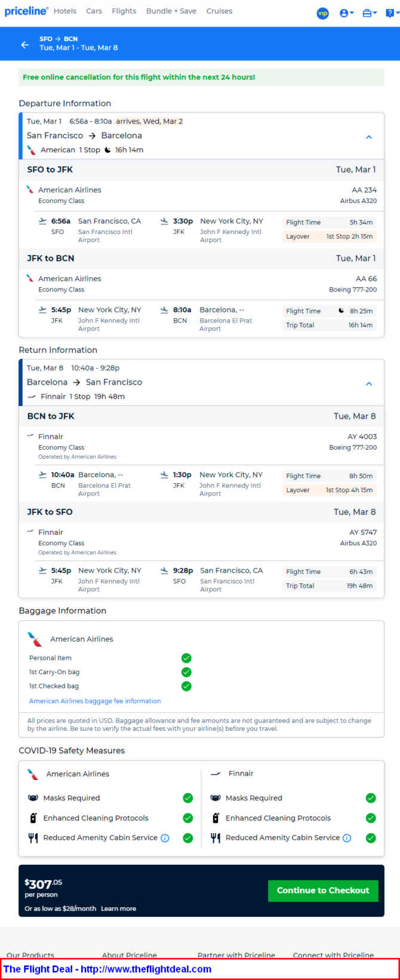The height and width of the screenshot is (980, 400).
Task: Click the help question mark icon
Action: [x=390, y=13]
